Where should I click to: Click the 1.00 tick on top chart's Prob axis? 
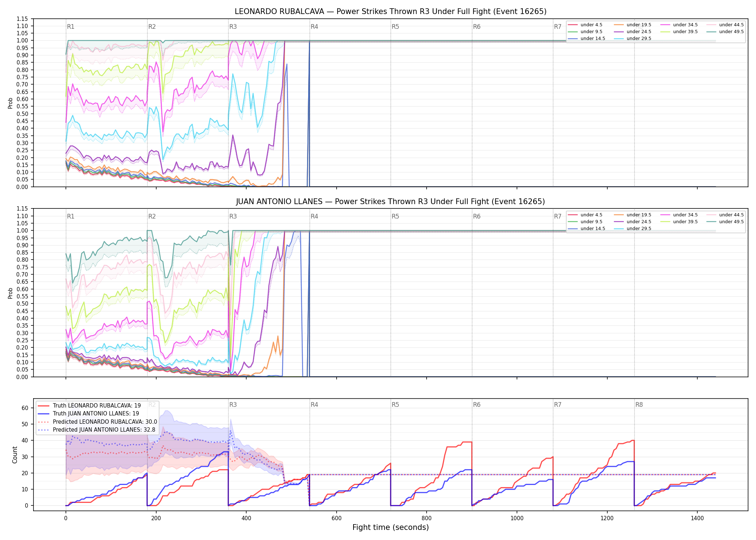(x=22, y=41)
